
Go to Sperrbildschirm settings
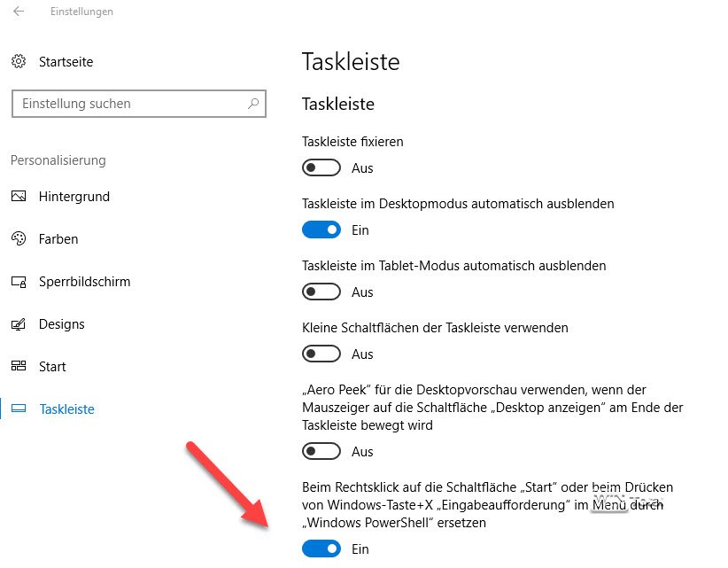tap(84, 282)
